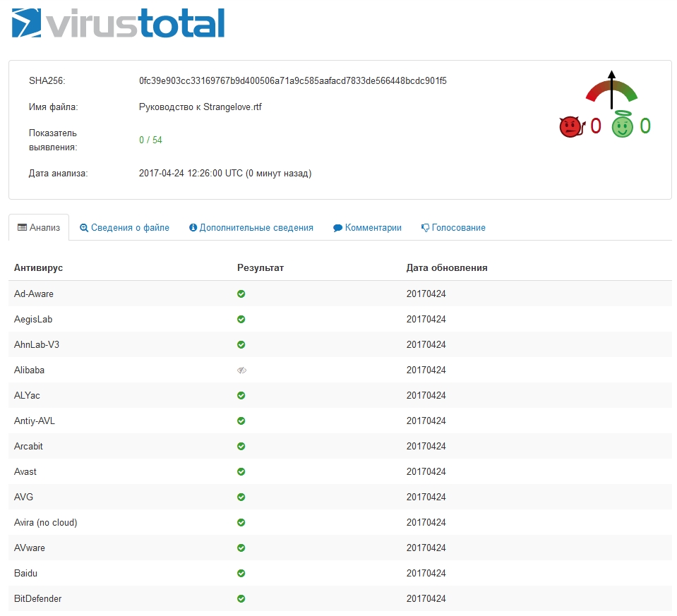Click the Показатель выявления label
Image resolution: width=677 pixels, height=616 pixels.
click(53, 140)
